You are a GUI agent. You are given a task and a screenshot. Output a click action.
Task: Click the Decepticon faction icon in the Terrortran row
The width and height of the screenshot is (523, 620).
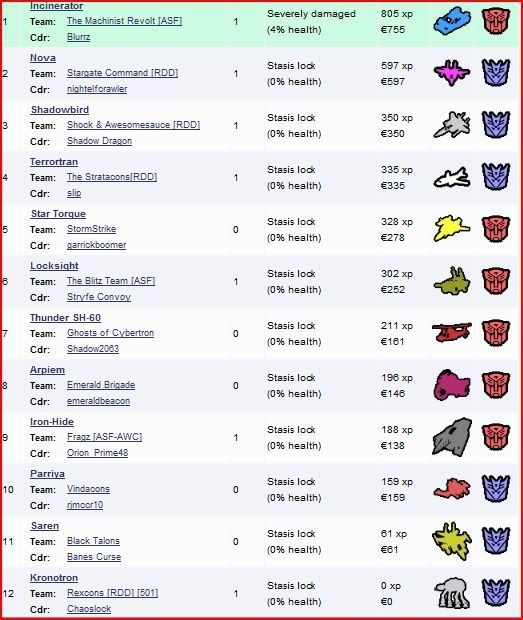496,177
